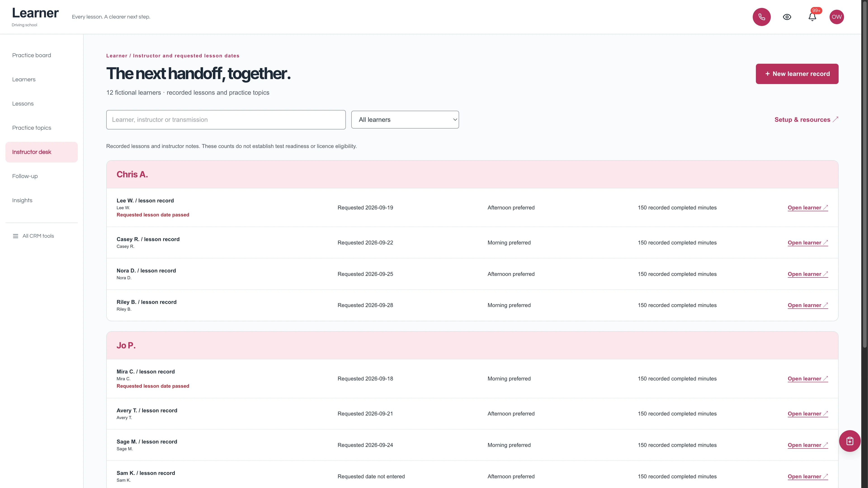868x488 pixels.
Task: Click the Chris A. instructor group header
Action: click(x=472, y=174)
